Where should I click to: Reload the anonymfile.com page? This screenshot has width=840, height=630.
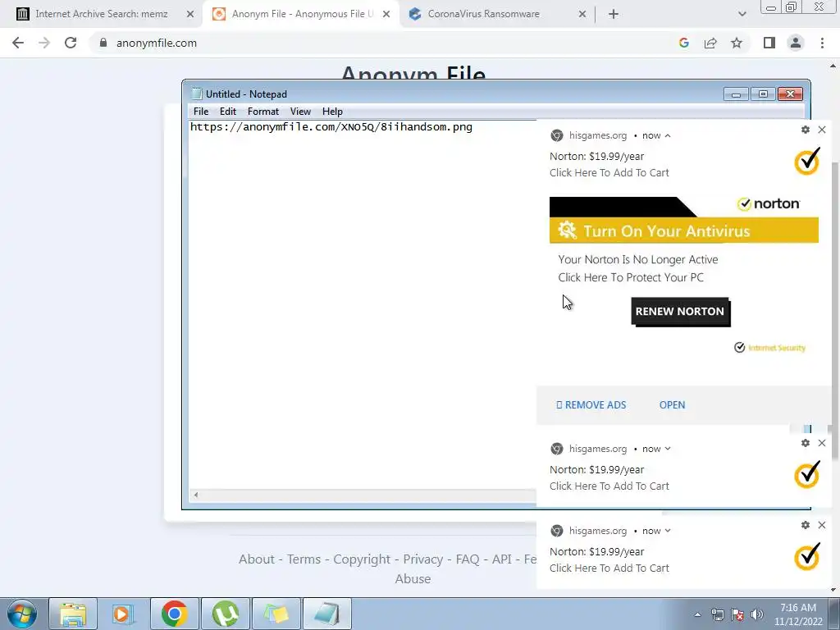(71, 43)
